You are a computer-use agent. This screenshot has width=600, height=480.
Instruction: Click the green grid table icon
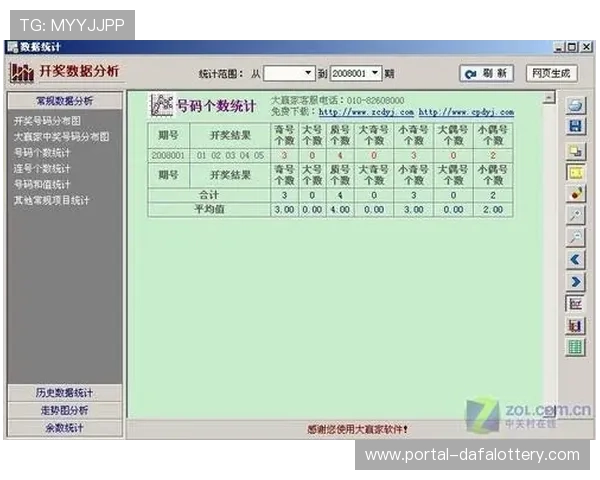point(576,348)
